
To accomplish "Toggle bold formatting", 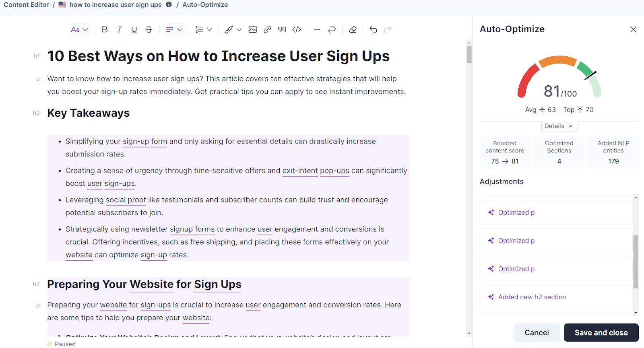I will click(x=105, y=29).
